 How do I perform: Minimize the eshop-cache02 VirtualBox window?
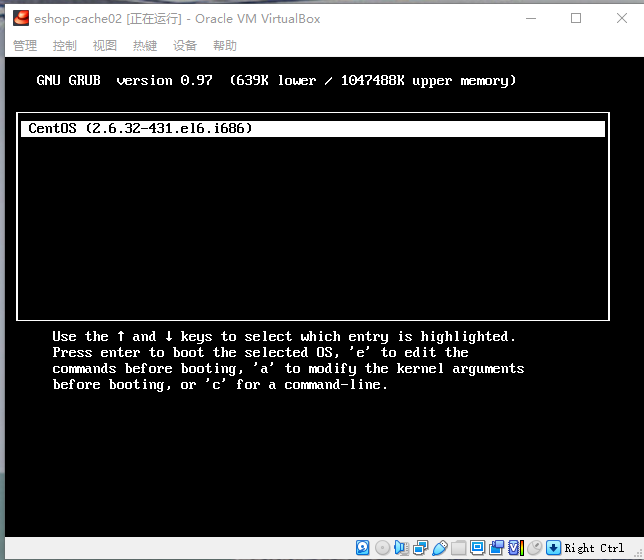[x=531, y=18]
